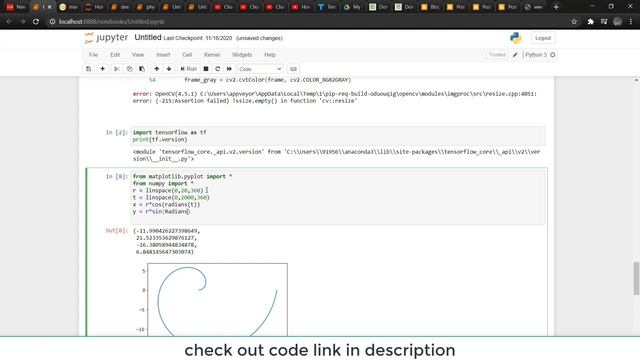This screenshot has width=640, height=360.
Task: Go back in the browser
Action: (9, 22)
